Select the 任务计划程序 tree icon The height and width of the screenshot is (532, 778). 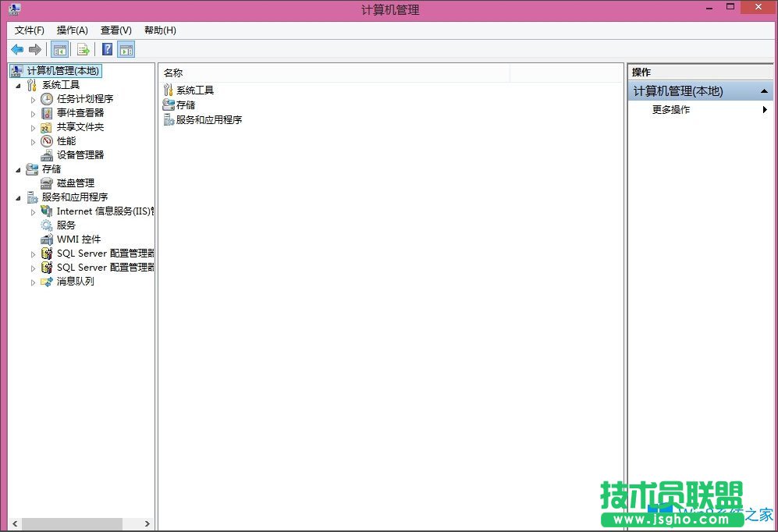pos(46,98)
